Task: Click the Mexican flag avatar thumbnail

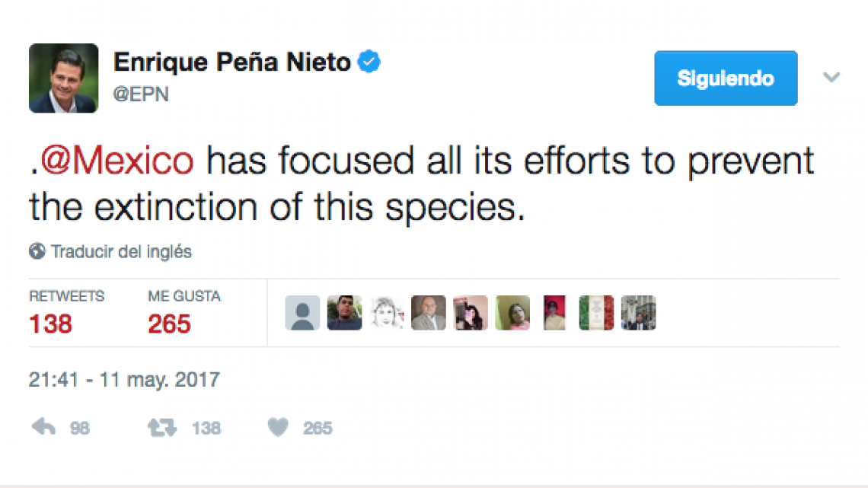Action: coord(596,312)
